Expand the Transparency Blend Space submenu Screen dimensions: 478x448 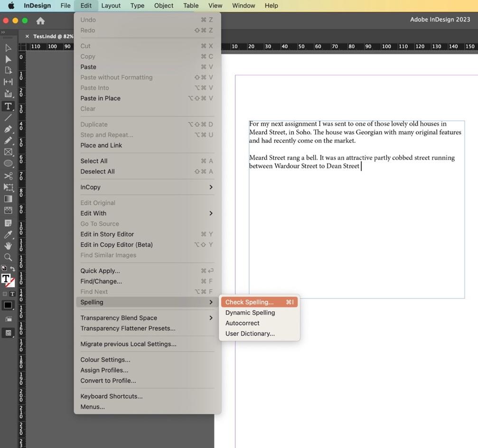147,318
